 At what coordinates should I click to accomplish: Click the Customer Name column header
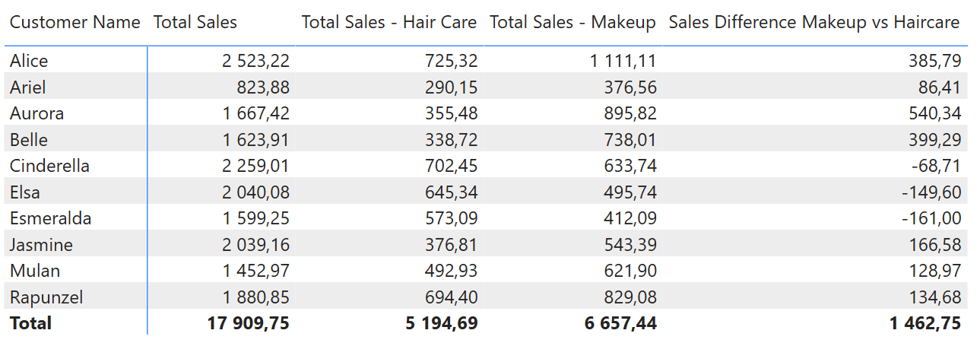pos(75,23)
